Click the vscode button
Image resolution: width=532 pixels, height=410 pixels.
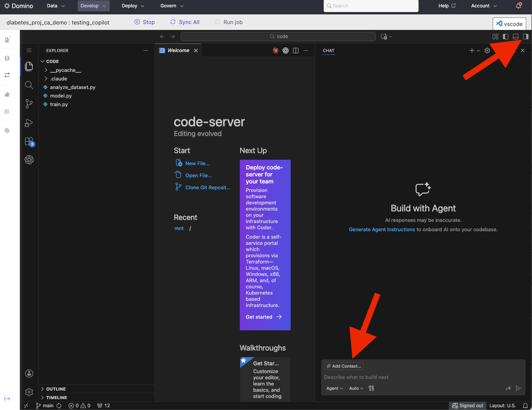509,24
